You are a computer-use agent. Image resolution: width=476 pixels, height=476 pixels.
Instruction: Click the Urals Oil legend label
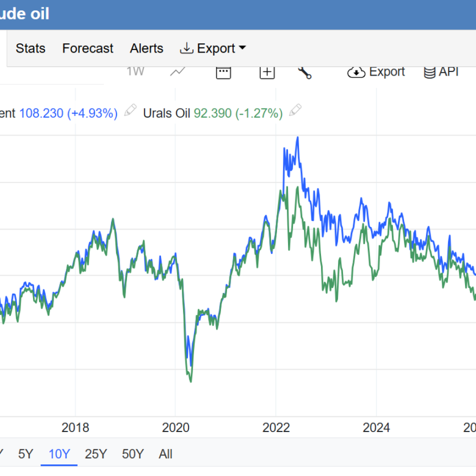pyautogui.click(x=167, y=113)
